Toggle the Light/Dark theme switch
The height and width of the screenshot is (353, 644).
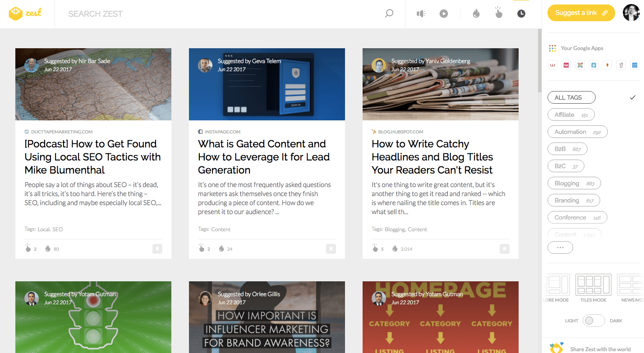coord(594,321)
